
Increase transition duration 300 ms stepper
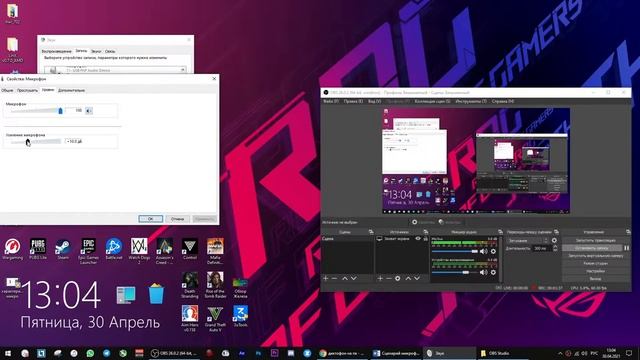click(555, 247)
